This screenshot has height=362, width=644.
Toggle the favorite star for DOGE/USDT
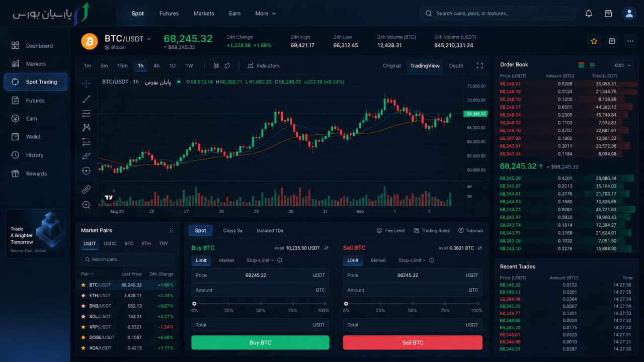click(84, 337)
